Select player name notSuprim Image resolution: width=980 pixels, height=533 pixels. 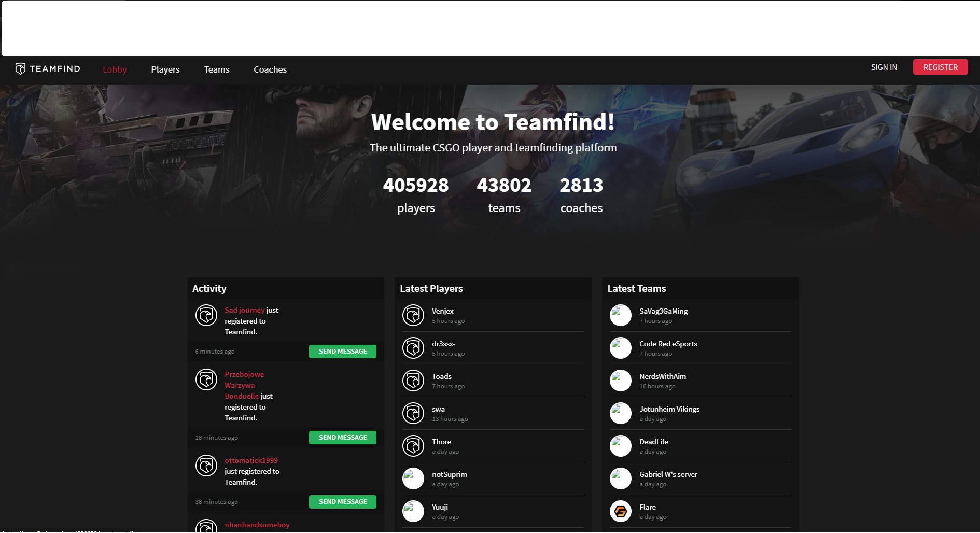click(x=450, y=474)
